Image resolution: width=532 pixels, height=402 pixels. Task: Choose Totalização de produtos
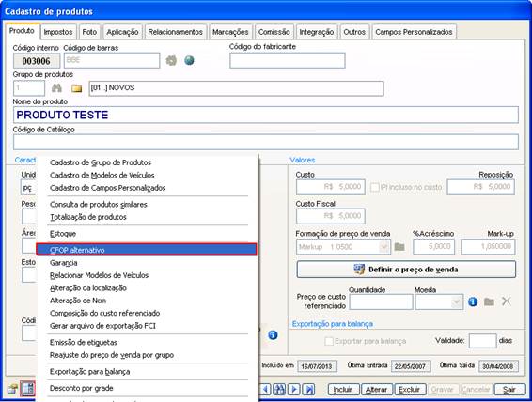[x=147, y=217]
